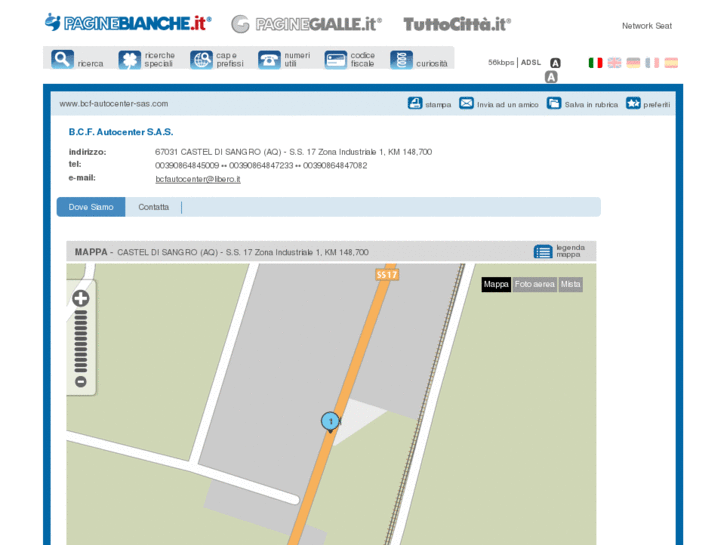Image resolution: width=727 pixels, height=545 pixels.
Task: Click the stampa printer icon
Action: pos(415,103)
